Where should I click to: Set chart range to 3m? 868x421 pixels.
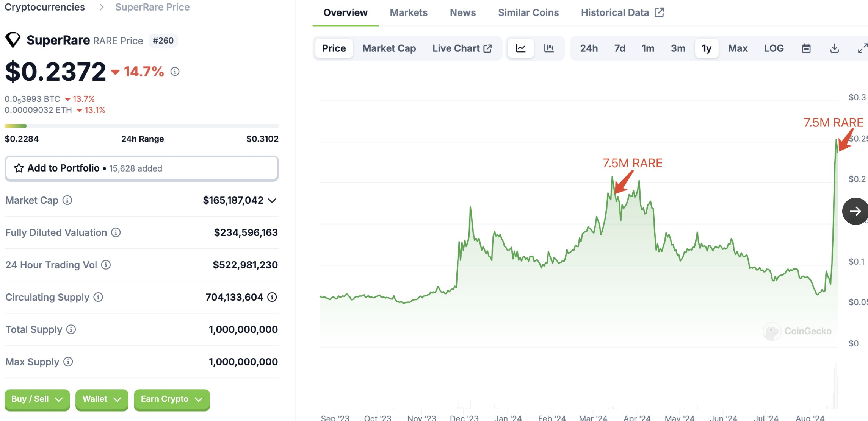(678, 48)
